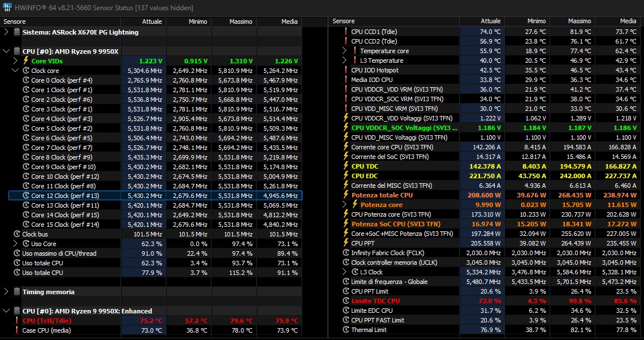Click the thermometer icon beside CPU (Tctl/Tdie)
Viewport: 644px width, 340px height.
coord(17,321)
